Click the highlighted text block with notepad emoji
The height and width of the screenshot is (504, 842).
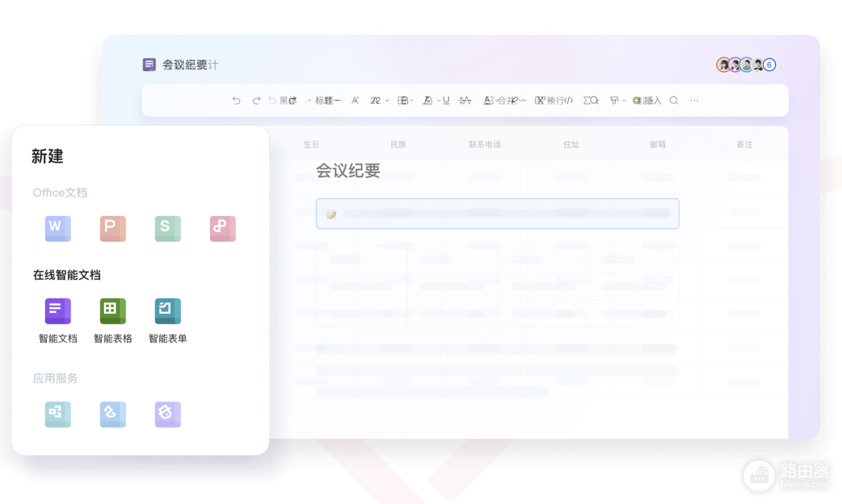click(497, 214)
